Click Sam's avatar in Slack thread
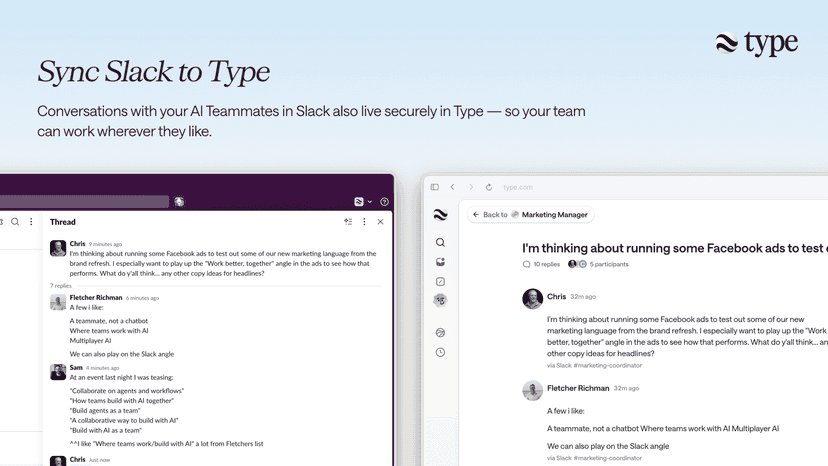The width and height of the screenshot is (828, 466). point(58,371)
